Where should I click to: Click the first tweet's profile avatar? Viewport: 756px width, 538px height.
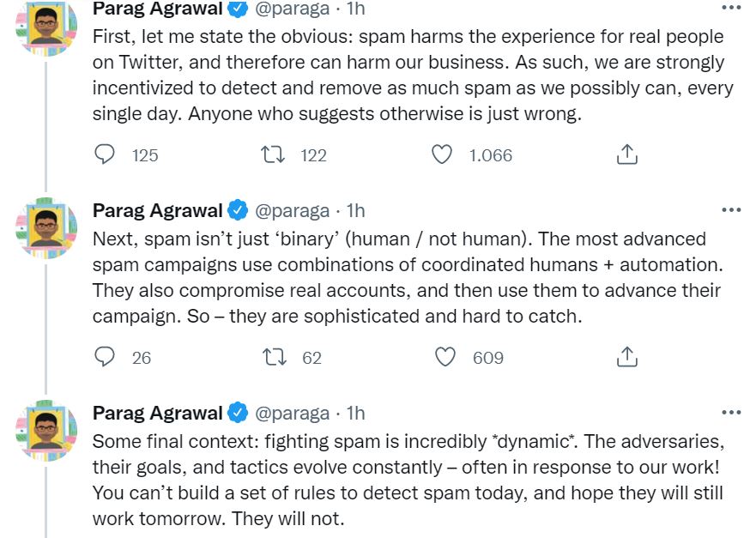46,26
